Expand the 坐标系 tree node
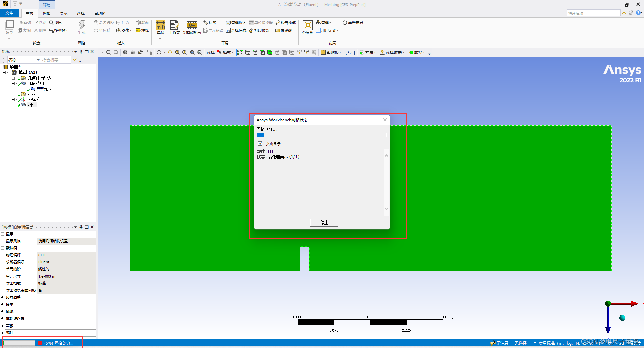644x348 pixels. [x=13, y=99]
